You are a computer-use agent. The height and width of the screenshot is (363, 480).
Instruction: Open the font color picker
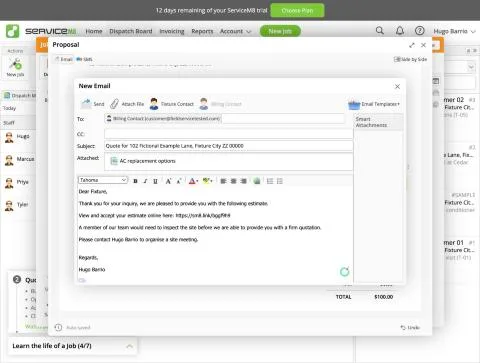[193, 181]
